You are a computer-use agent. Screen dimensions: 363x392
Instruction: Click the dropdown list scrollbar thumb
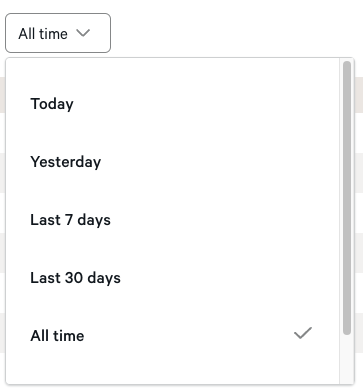tap(347, 198)
